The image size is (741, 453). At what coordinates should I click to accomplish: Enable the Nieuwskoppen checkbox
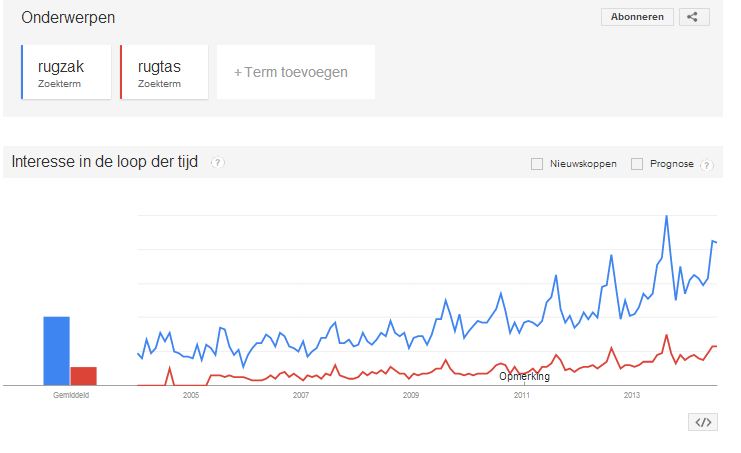537,163
